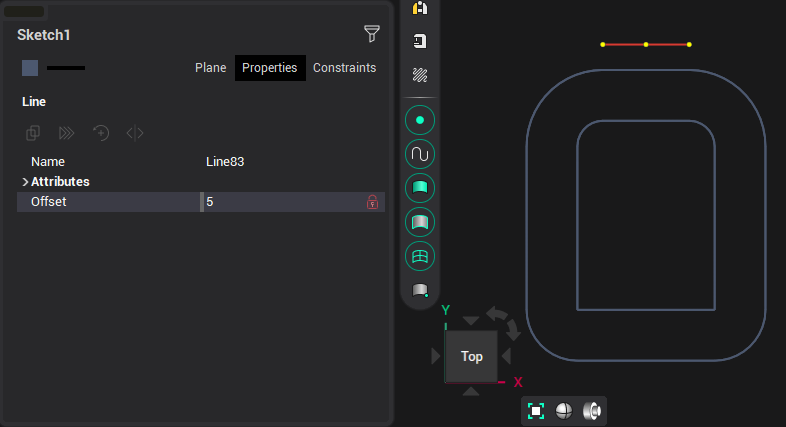Click the blue-gray sketch color swatch
Image resolution: width=786 pixels, height=427 pixels.
(30, 68)
